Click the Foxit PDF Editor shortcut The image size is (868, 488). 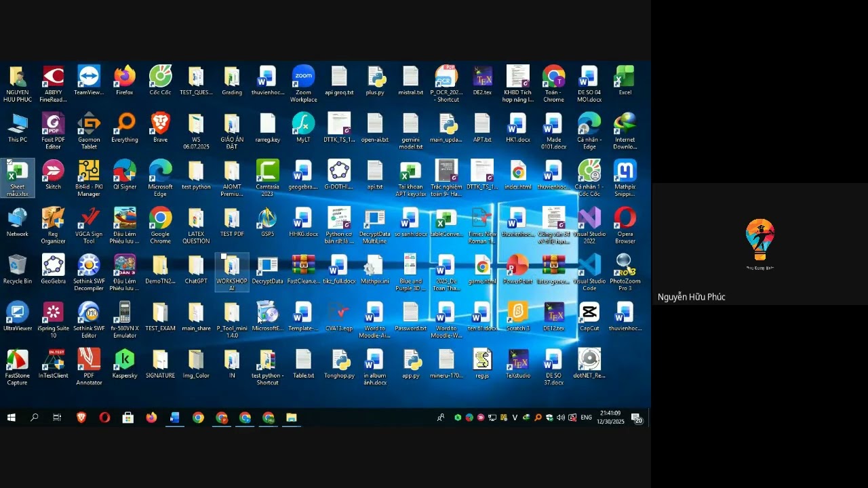pyautogui.click(x=53, y=131)
